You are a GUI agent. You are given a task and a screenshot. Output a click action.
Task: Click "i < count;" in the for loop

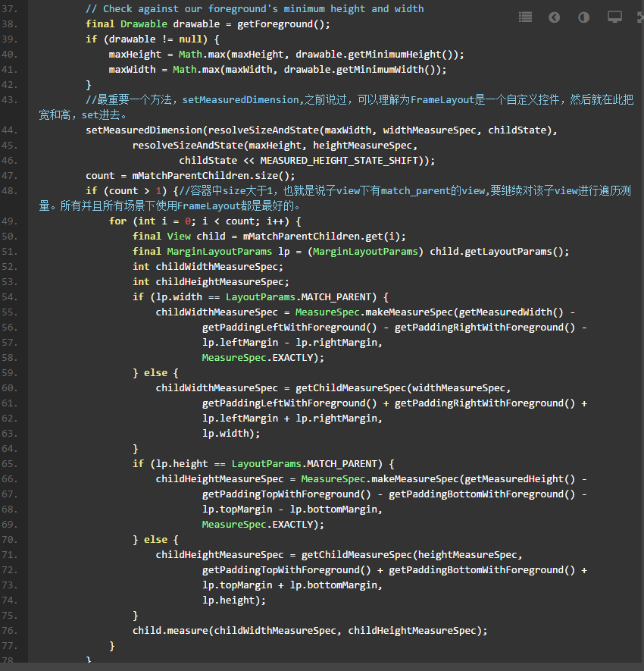(x=231, y=221)
